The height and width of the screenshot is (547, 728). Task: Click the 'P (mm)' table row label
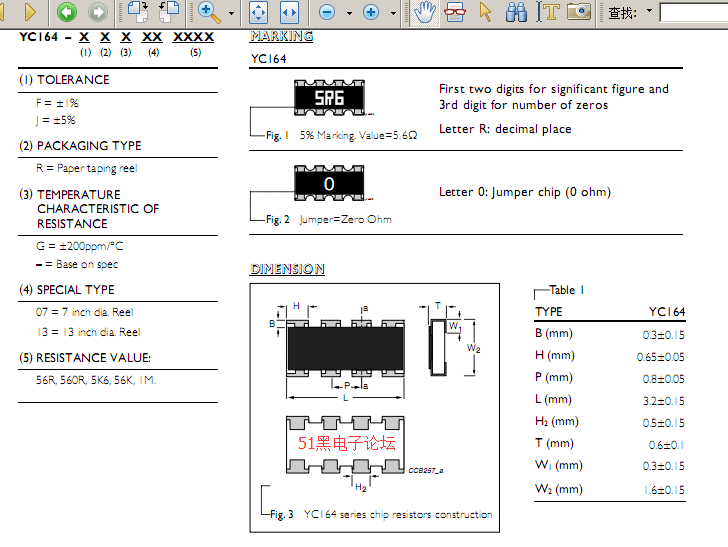(x=553, y=377)
